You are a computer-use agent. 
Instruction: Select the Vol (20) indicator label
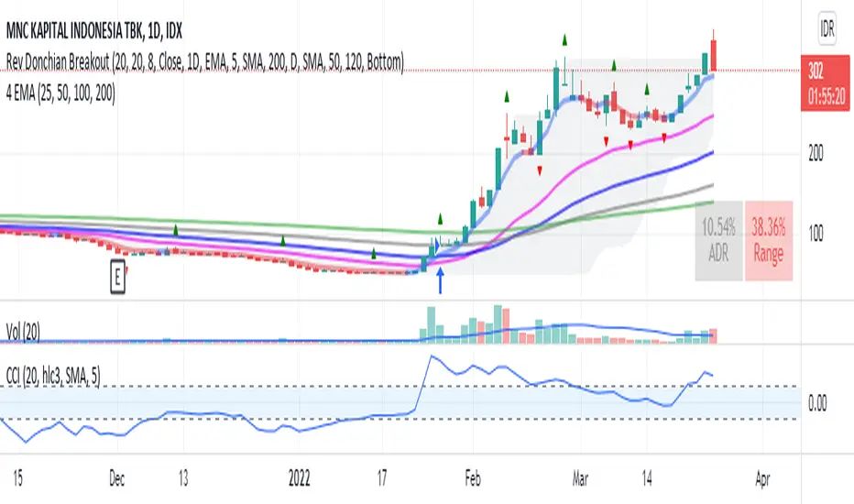[23, 331]
